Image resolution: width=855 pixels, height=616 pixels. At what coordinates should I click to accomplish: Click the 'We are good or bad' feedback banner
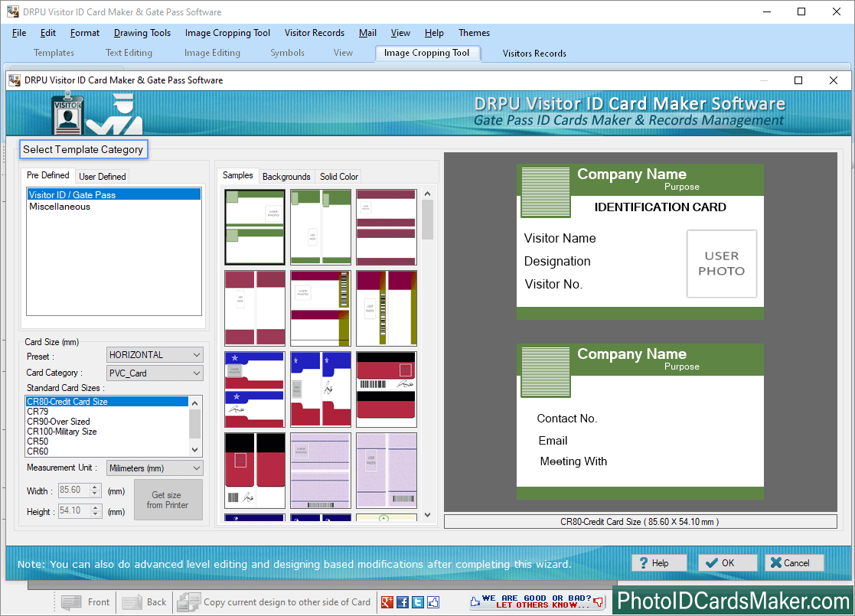tap(537, 601)
